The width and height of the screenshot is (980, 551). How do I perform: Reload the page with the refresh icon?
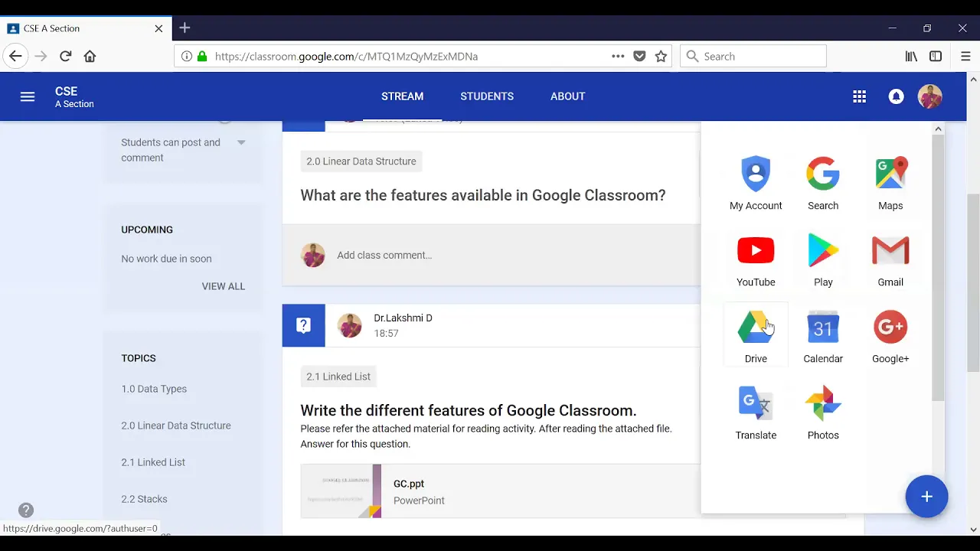click(x=66, y=56)
